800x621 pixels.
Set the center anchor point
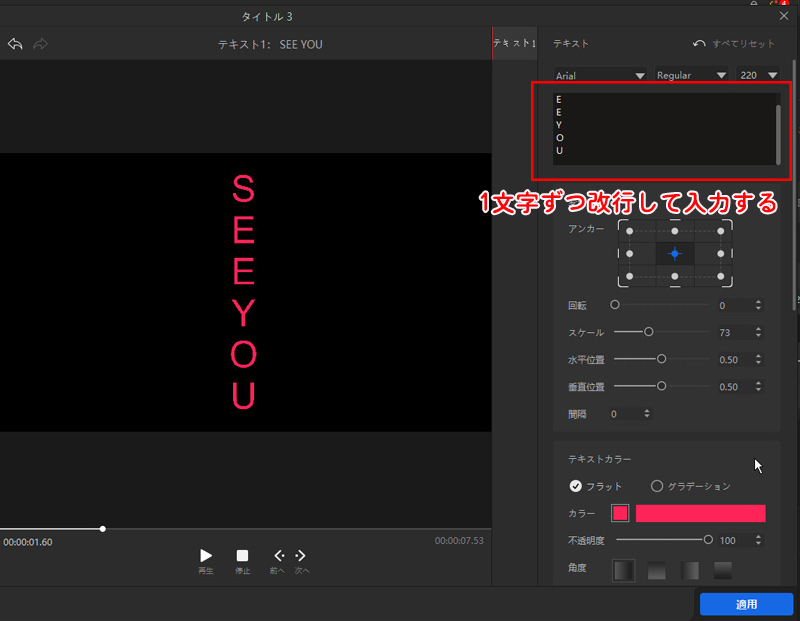[x=676, y=253]
